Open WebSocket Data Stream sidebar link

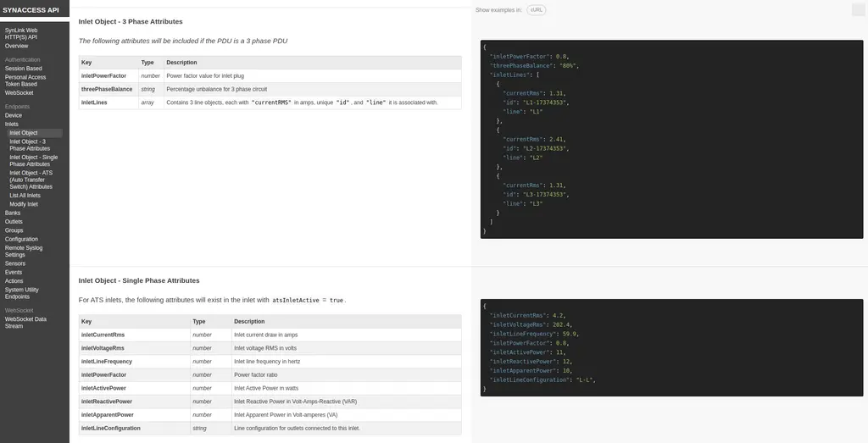[25, 323]
